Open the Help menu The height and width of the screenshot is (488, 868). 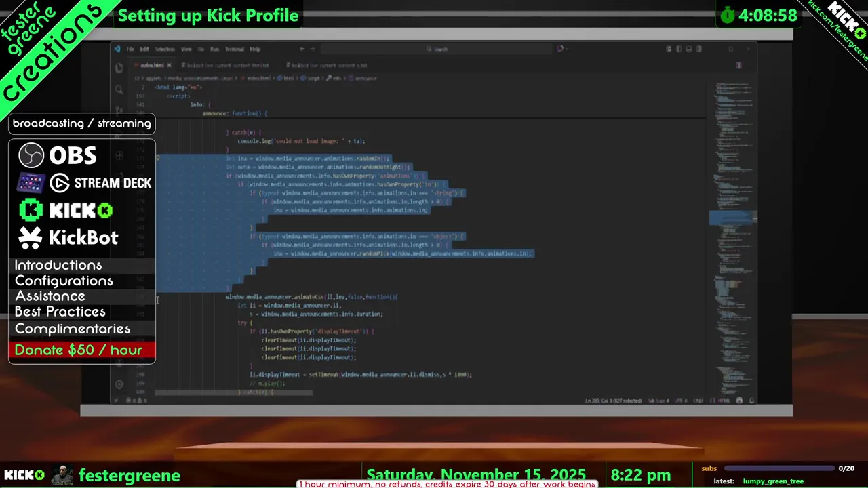pos(255,49)
